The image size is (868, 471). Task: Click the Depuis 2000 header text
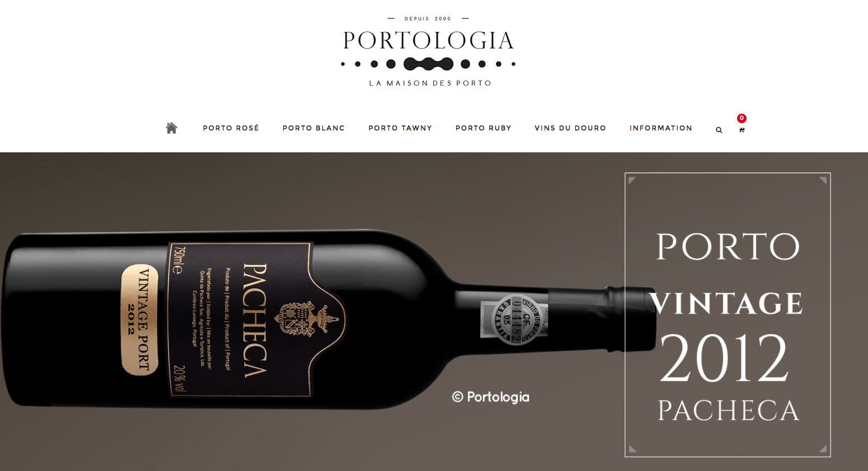point(428,18)
